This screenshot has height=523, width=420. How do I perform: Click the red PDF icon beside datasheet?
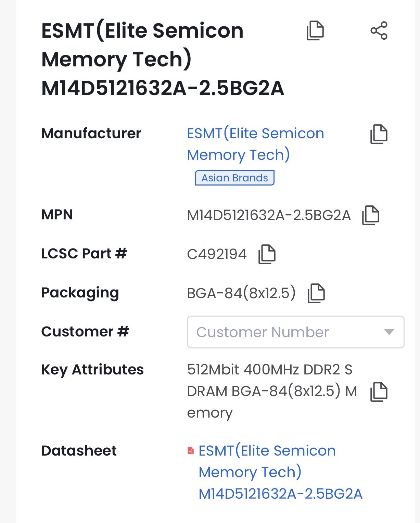[x=191, y=450]
